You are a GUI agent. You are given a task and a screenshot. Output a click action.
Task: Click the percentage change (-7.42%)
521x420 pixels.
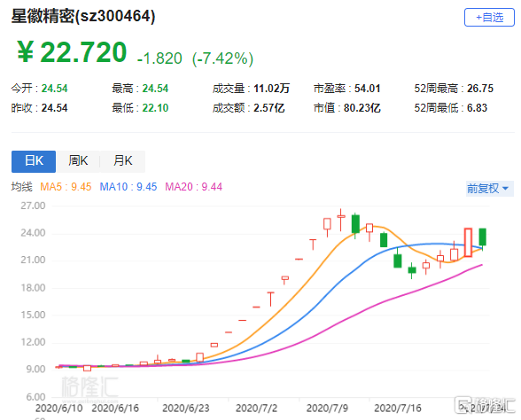pyautogui.click(x=222, y=58)
